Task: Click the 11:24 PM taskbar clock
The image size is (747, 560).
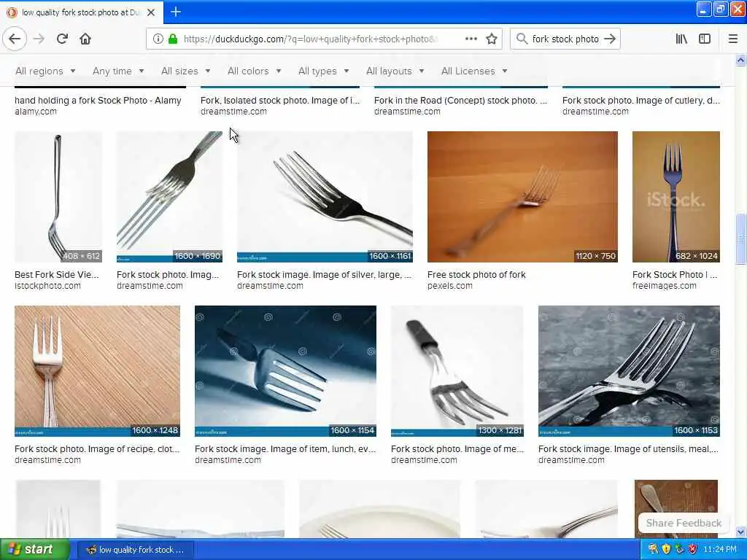Action: pyautogui.click(x=720, y=550)
